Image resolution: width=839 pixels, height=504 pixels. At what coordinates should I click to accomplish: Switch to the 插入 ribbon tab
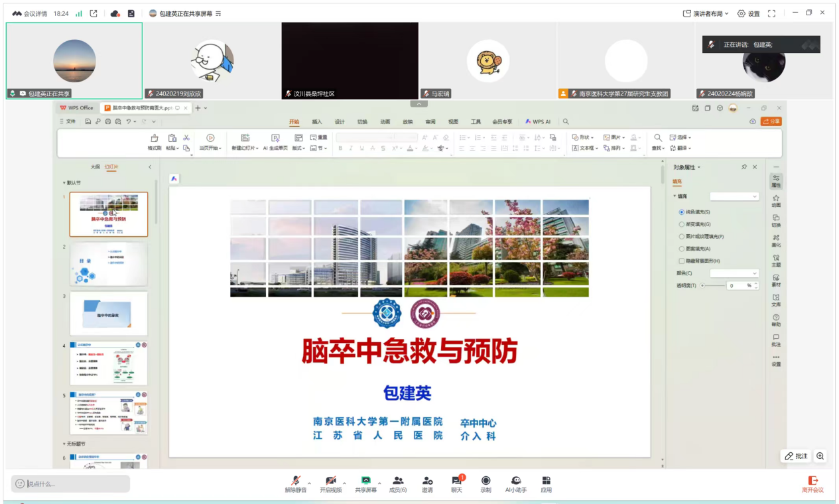click(317, 122)
